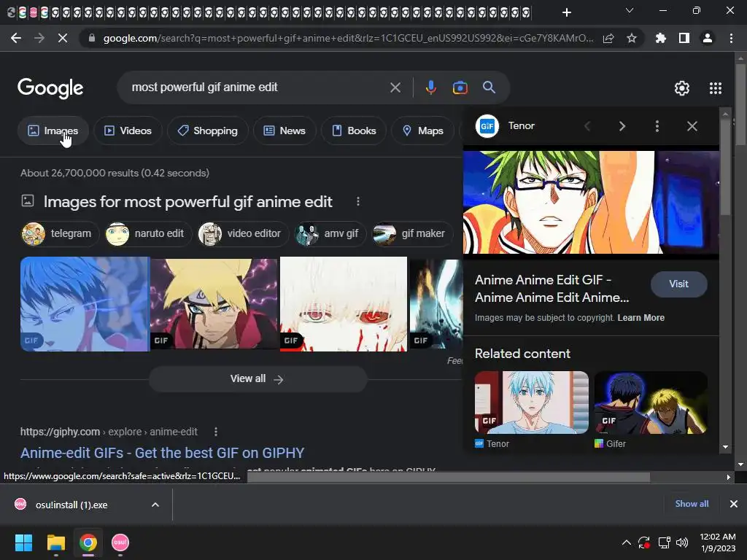Click the browser forward arrow
Viewport: 747px width, 560px height.
click(x=39, y=38)
